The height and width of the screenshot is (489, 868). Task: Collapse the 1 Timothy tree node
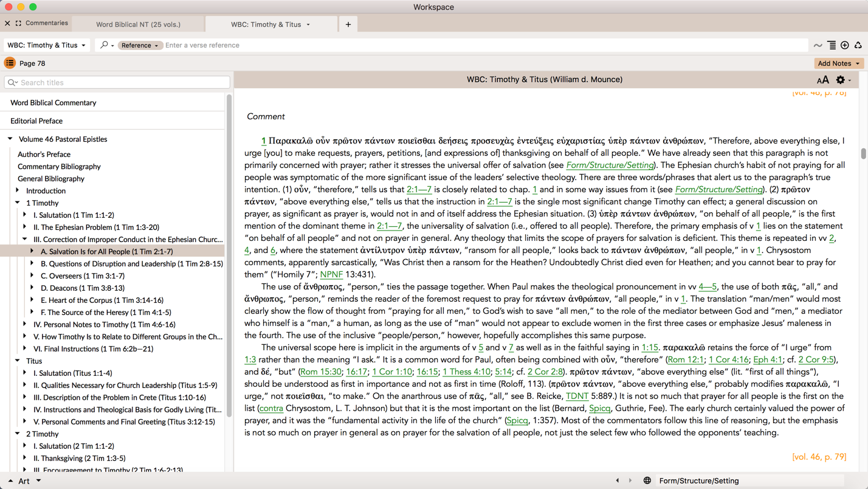pos(18,203)
